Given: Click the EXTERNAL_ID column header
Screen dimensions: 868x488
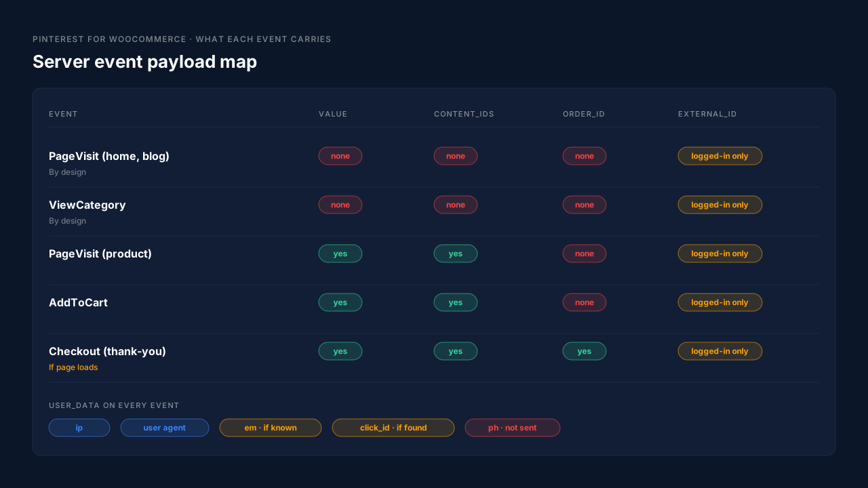Looking at the screenshot, I should click(707, 114).
